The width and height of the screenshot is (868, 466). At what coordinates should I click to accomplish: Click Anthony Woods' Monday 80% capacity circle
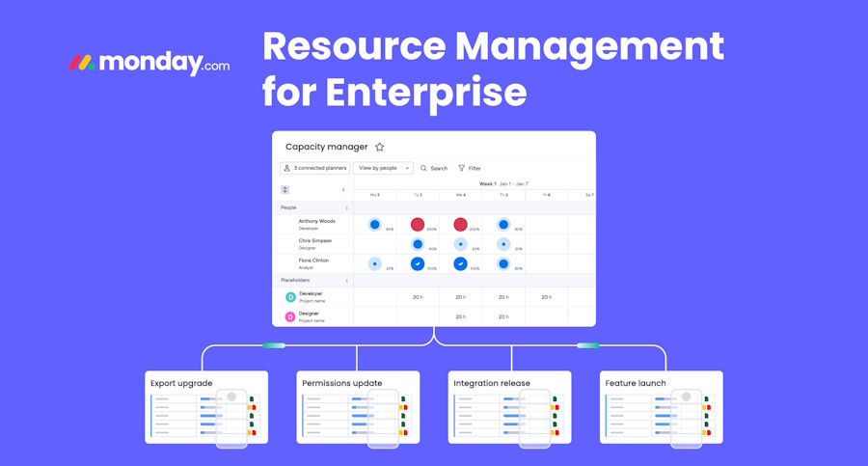tap(374, 225)
